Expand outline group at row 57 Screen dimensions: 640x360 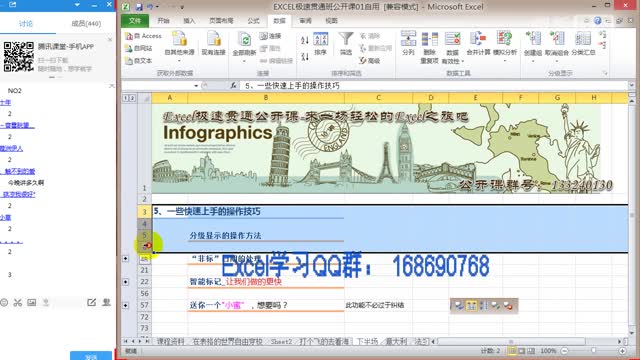click(126, 305)
